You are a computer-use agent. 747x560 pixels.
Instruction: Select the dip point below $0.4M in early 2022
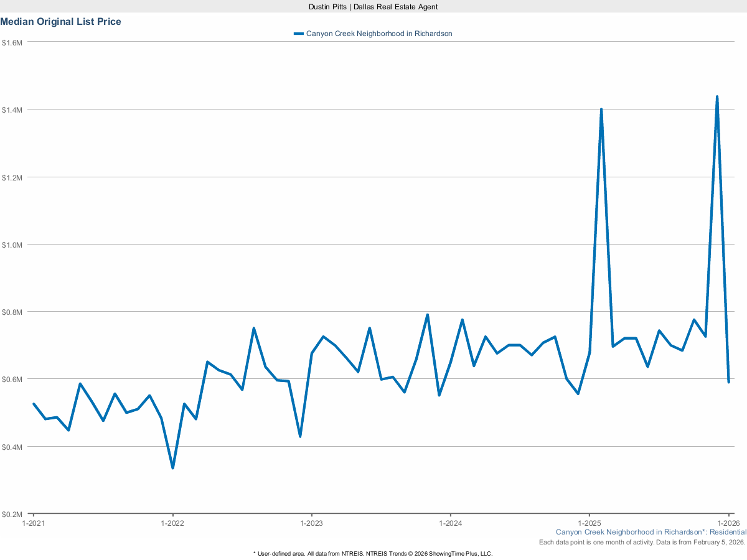(x=172, y=467)
